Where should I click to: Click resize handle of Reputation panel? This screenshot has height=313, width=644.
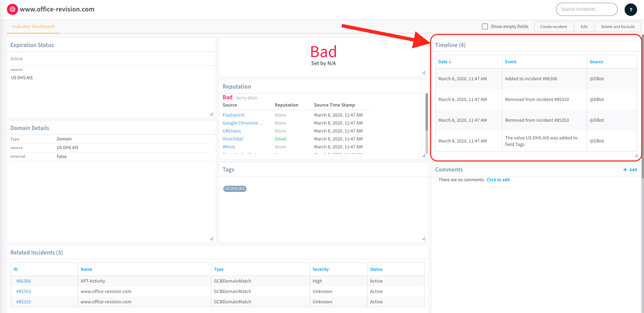click(x=424, y=156)
